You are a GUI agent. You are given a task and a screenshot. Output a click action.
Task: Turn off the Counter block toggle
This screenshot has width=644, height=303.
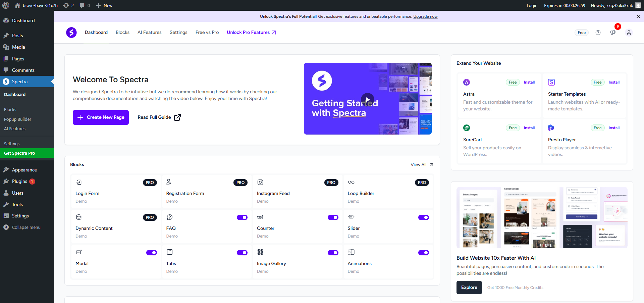[x=333, y=217]
